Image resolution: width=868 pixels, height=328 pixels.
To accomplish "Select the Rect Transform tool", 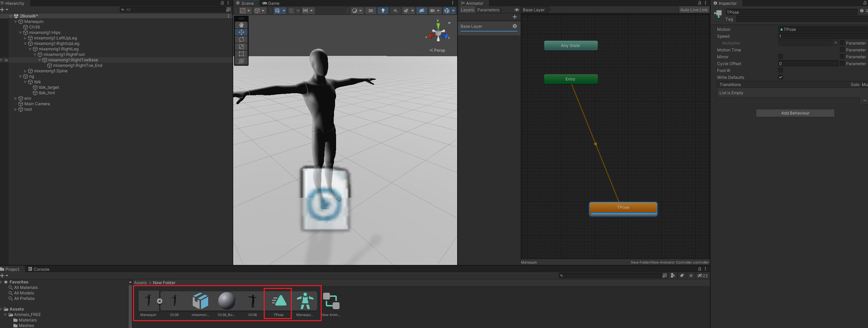I will 241,54.
